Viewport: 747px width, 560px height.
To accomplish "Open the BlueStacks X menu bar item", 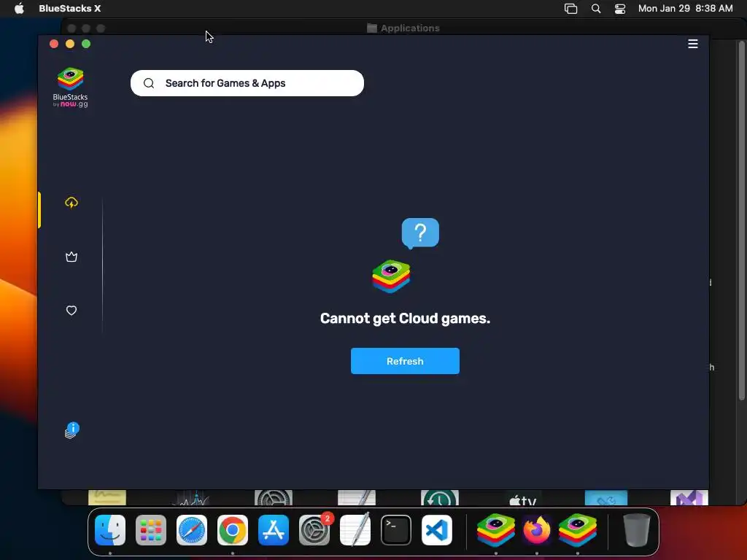I will [x=69, y=9].
